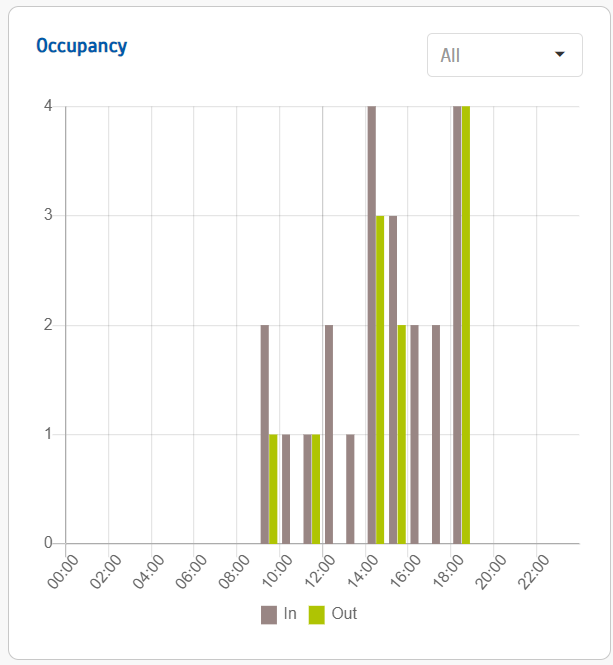The width and height of the screenshot is (613, 665).
Task: Click the In bar at 14:00
Action: point(371,325)
